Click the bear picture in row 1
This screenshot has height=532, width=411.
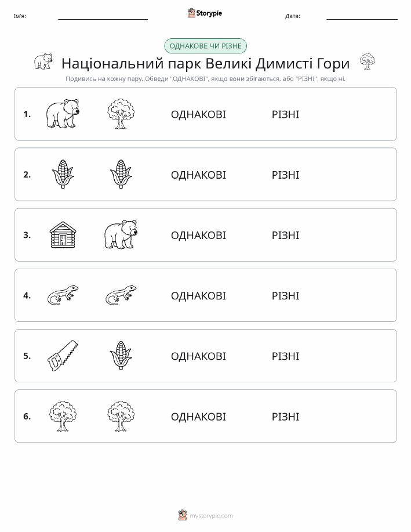point(63,114)
